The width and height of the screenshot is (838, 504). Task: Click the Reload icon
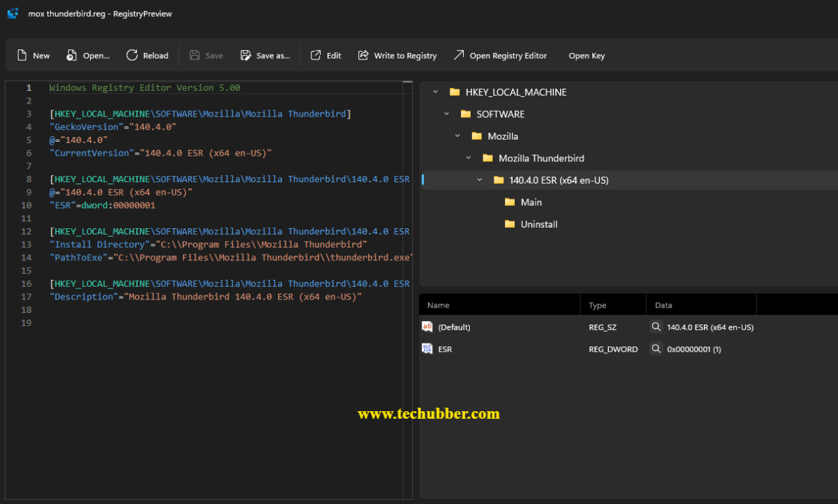[x=132, y=55]
